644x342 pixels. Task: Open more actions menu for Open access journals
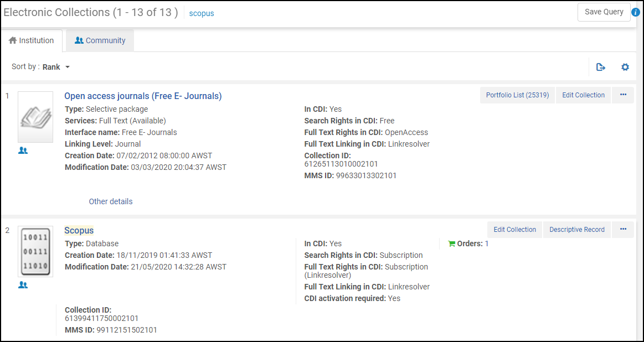click(623, 95)
